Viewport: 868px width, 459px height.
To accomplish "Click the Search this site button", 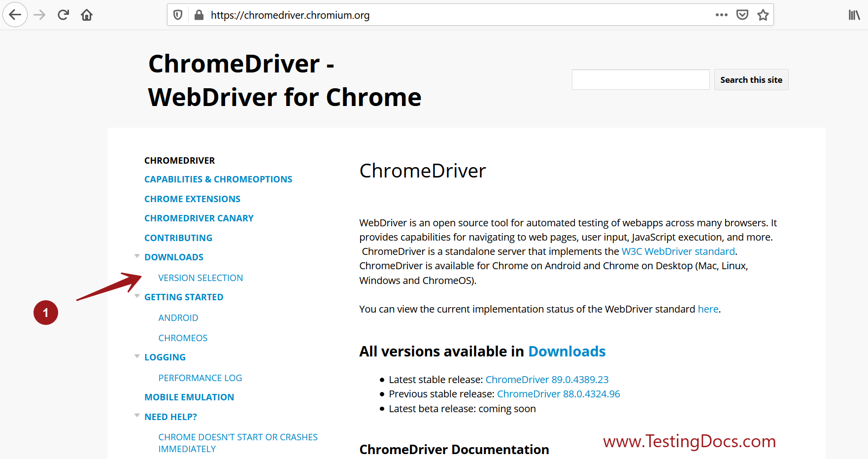I will (x=751, y=79).
